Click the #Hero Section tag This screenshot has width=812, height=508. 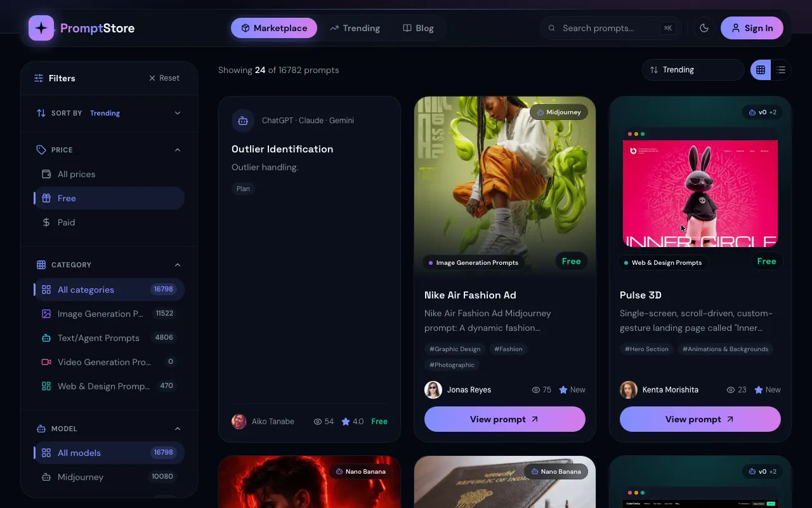coord(646,349)
